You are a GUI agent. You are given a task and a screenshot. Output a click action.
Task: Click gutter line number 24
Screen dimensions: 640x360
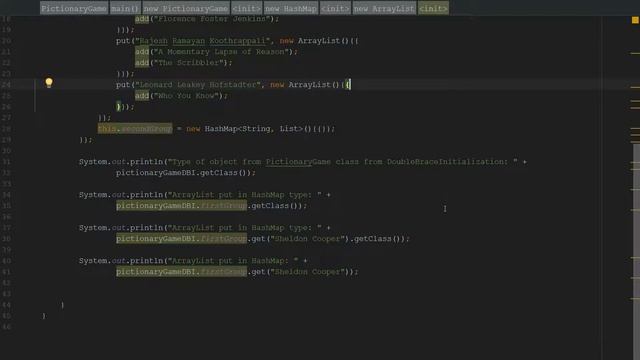(x=6, y=85)
